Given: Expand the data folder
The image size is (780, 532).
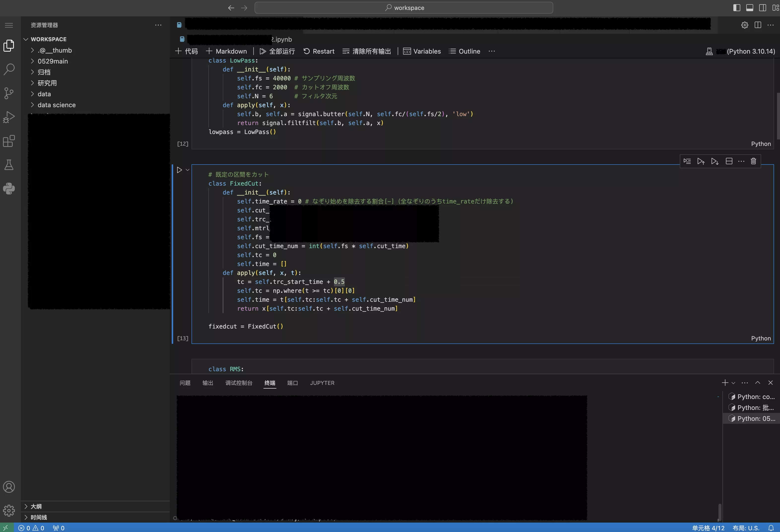Looking at the screenshot, I should tap(95, 94).
